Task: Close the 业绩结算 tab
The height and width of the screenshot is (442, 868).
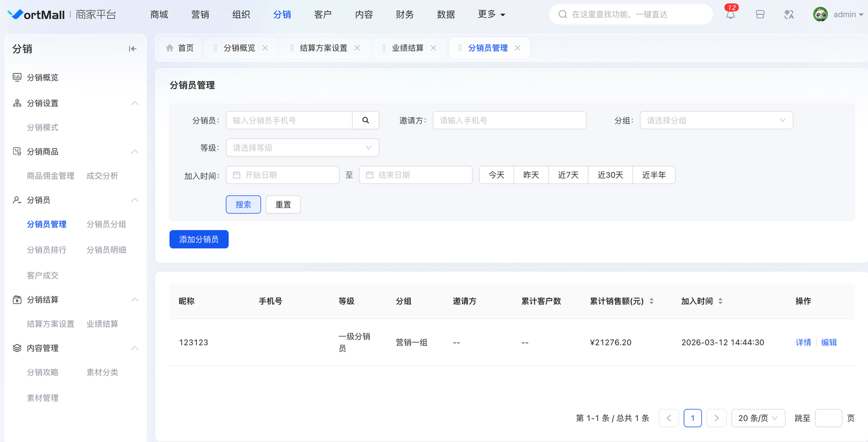Action: click(433, 48)
